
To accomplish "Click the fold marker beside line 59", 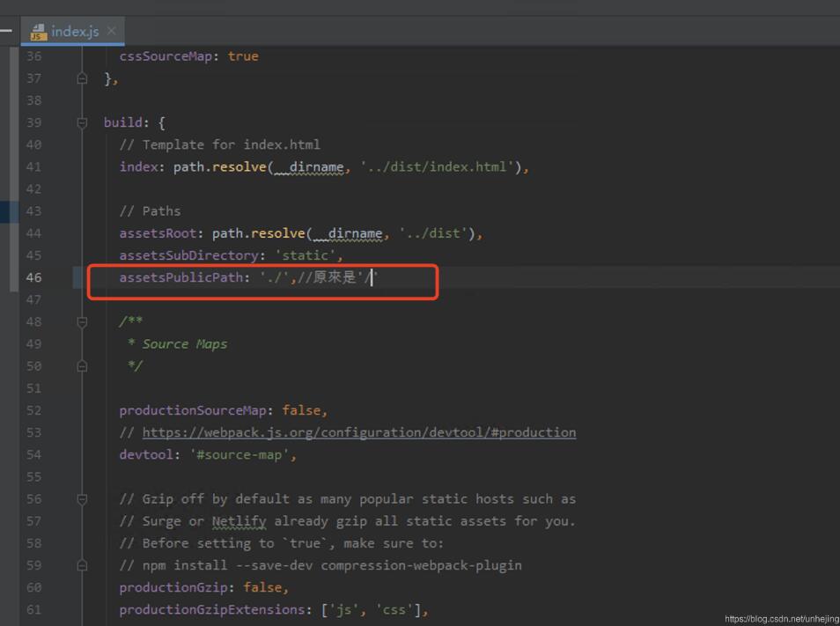I will [x=82, y=564].
